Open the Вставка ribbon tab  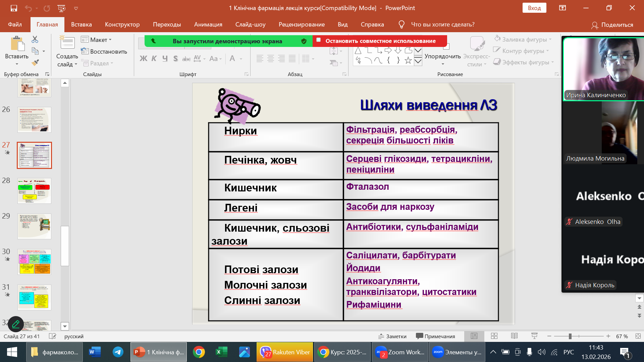click(81, 24)
